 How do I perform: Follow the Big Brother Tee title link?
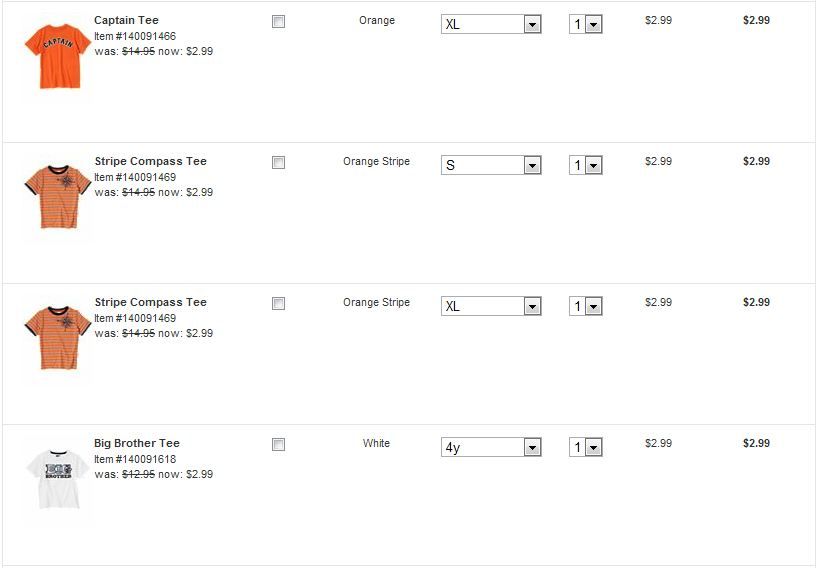click(137, 443)
